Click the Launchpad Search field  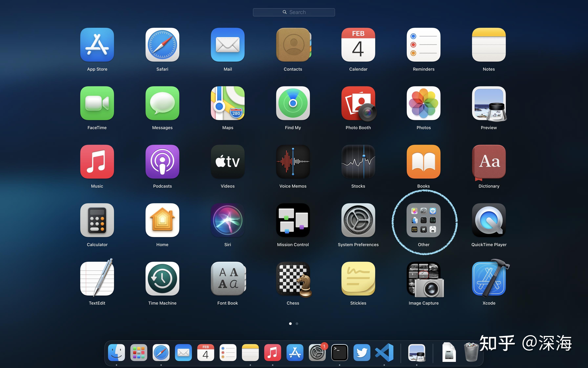pos(294,12)
